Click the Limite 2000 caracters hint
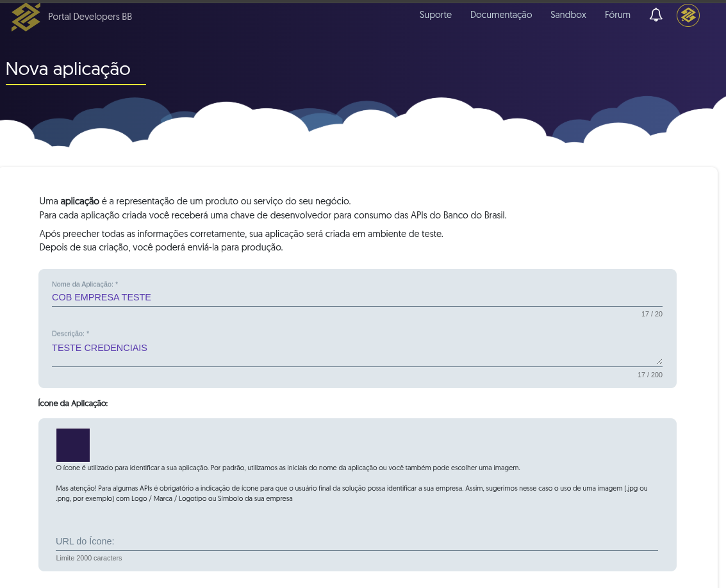 click(89, 558)
